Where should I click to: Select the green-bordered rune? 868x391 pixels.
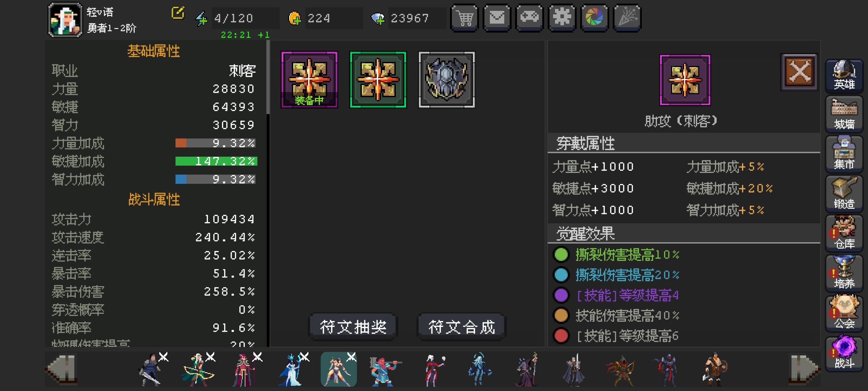pyautogui.click(x=378, y=80)
